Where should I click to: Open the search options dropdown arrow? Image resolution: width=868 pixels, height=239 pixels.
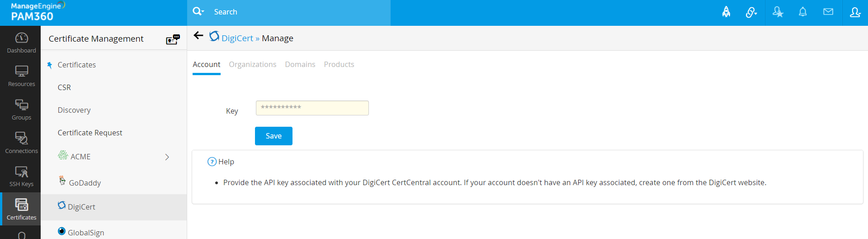click(x=198, y=11)
